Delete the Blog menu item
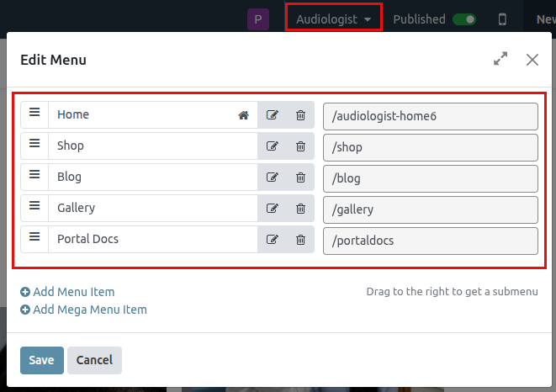Viewport: 556px width, 392px height. tap(300, 177)
